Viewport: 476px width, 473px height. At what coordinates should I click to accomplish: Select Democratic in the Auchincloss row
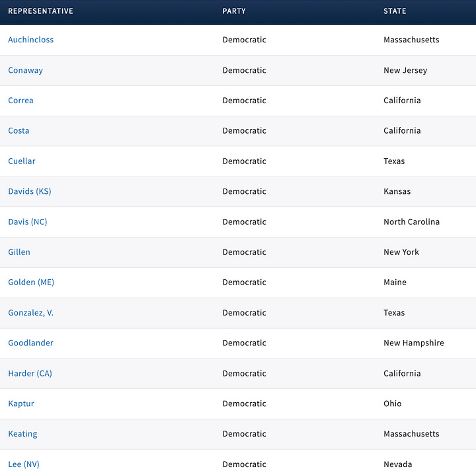[x=245, y=40]
